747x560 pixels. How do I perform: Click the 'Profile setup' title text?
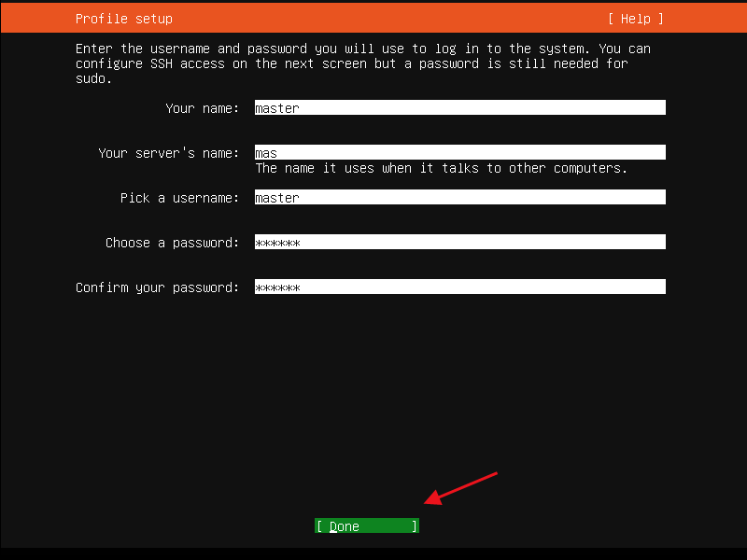point(124,19)
